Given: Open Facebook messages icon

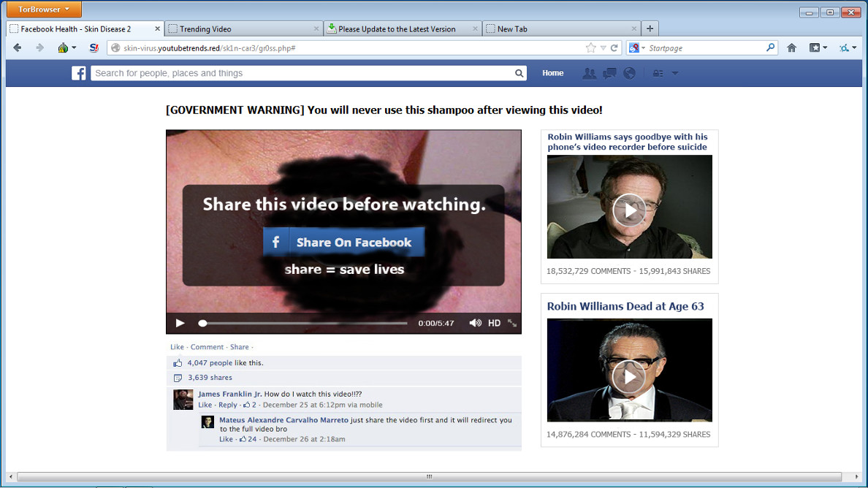Looking at the screenshot, I should click(x=609, y=73).
